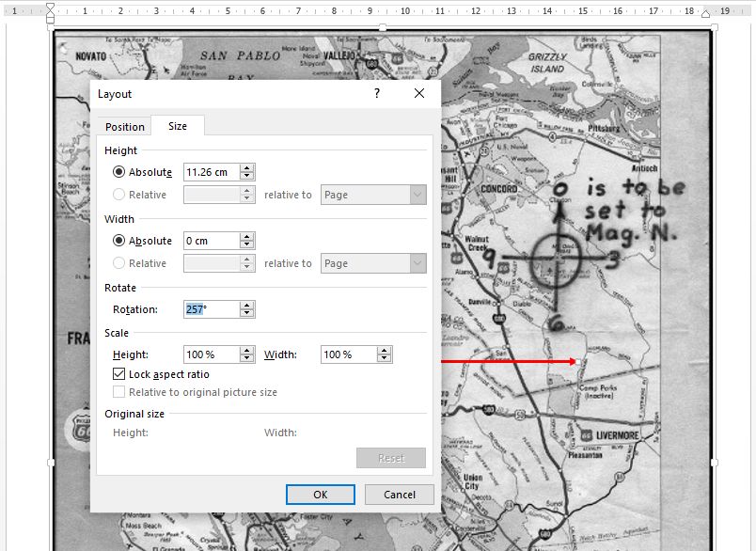Increase Scale Width with up spinner arrow

click(384, 351)
